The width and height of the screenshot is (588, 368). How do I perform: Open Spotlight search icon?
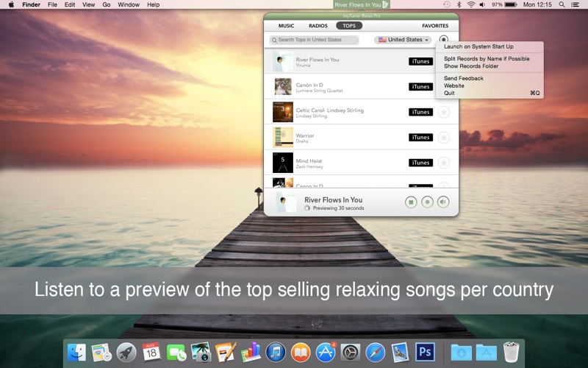click(562, 4)
